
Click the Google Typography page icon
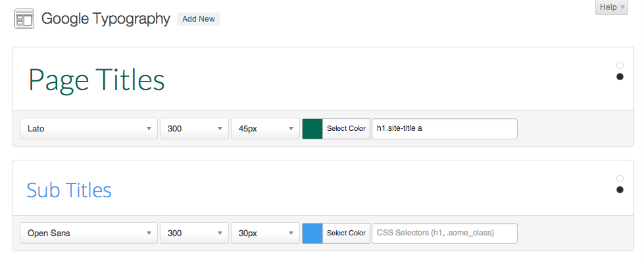pyautogui.click(x=24, y=19)
